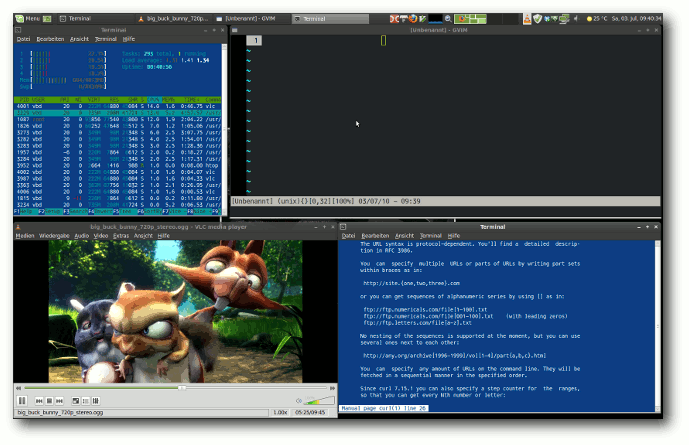
Task: Pause the video in VLC
Action: pyautogui.click(x=22, y=401)
